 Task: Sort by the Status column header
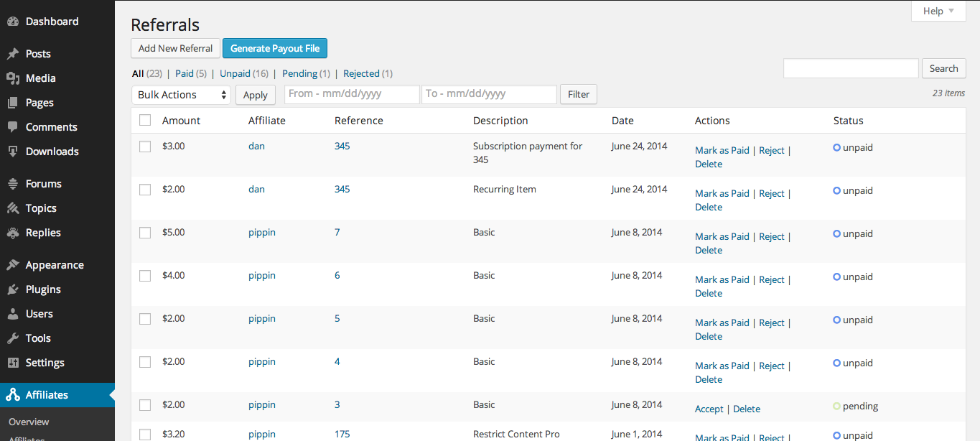coord(849,121)
